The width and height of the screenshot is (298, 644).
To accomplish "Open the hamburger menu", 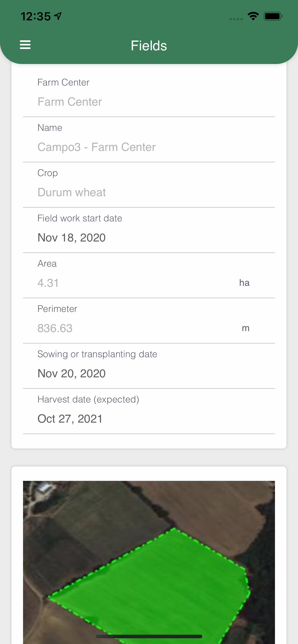I will point(25,45).
